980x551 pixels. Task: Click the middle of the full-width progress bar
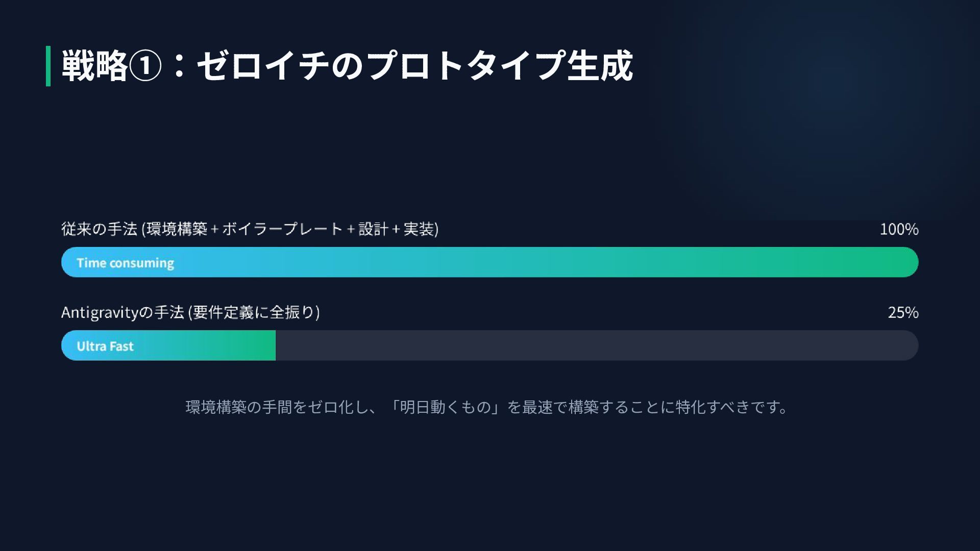pyautogui.click(x=490, y=262)
